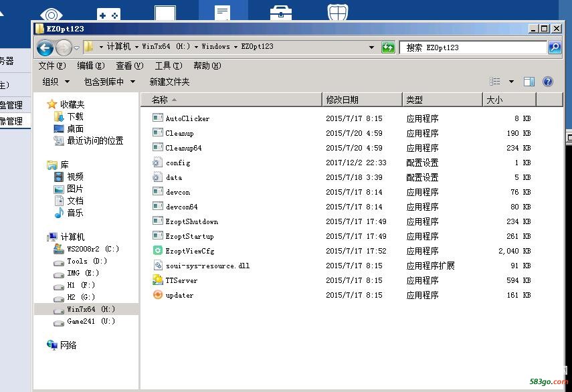
Task: Select the soui-sys-resource.dll file icon
Action: pos(158,265)
